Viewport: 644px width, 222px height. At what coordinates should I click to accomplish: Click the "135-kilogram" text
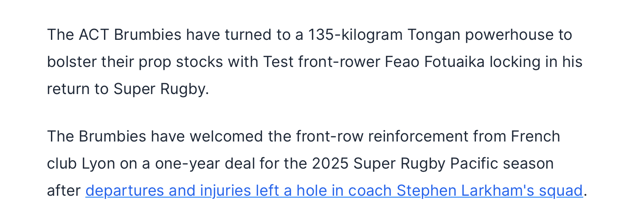click(355, 35)
